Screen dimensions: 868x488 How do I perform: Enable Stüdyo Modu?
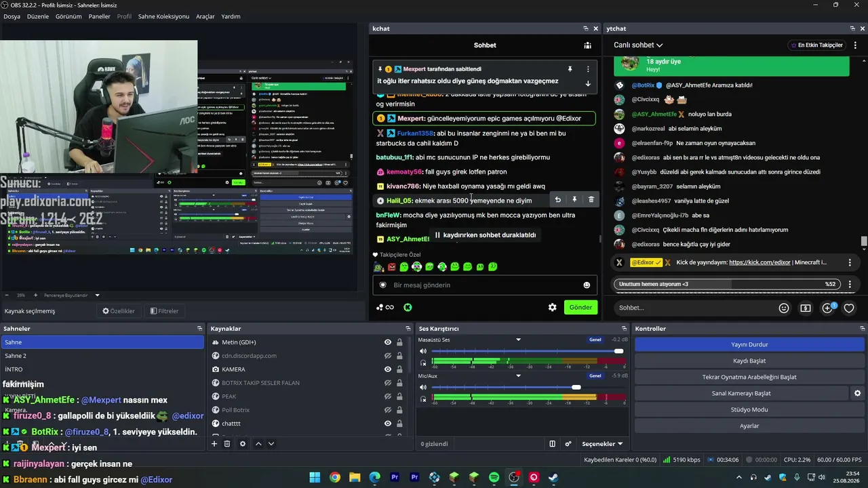[749, 409]
